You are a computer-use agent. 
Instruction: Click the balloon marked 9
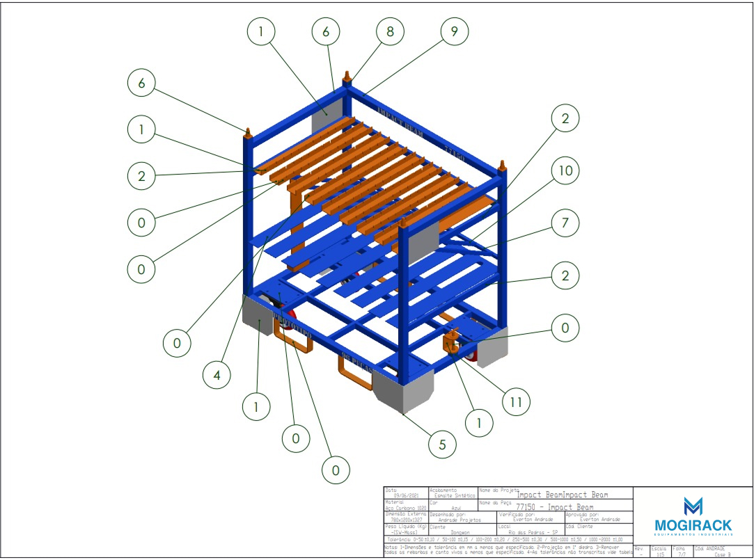coord(455,31)
